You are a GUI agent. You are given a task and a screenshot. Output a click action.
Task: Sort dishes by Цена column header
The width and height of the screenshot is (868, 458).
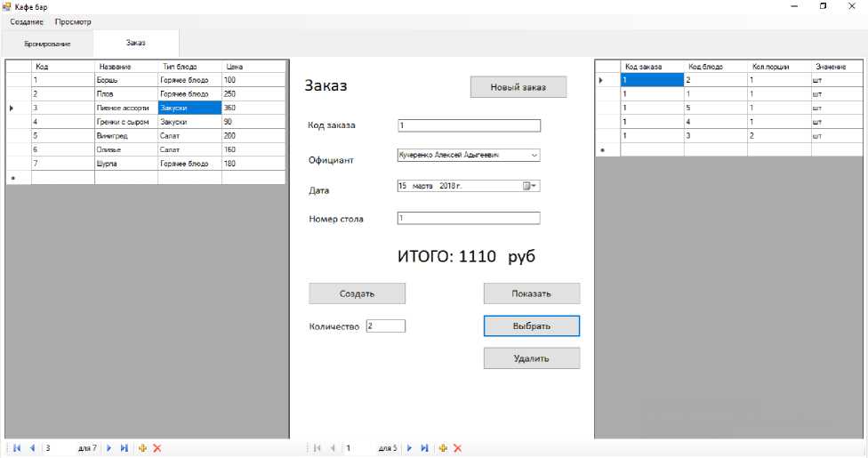[x=253, y=67]
